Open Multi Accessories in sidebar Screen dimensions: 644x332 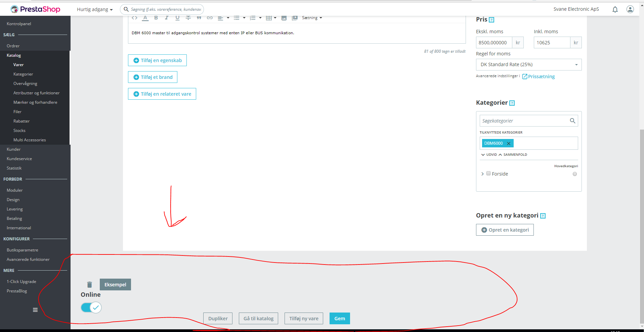(30, 140)
